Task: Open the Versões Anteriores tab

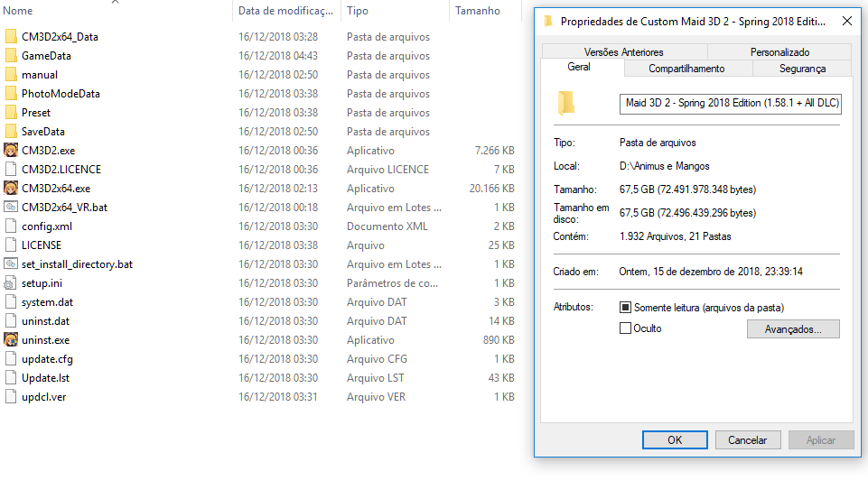Action: coord(624,52)
